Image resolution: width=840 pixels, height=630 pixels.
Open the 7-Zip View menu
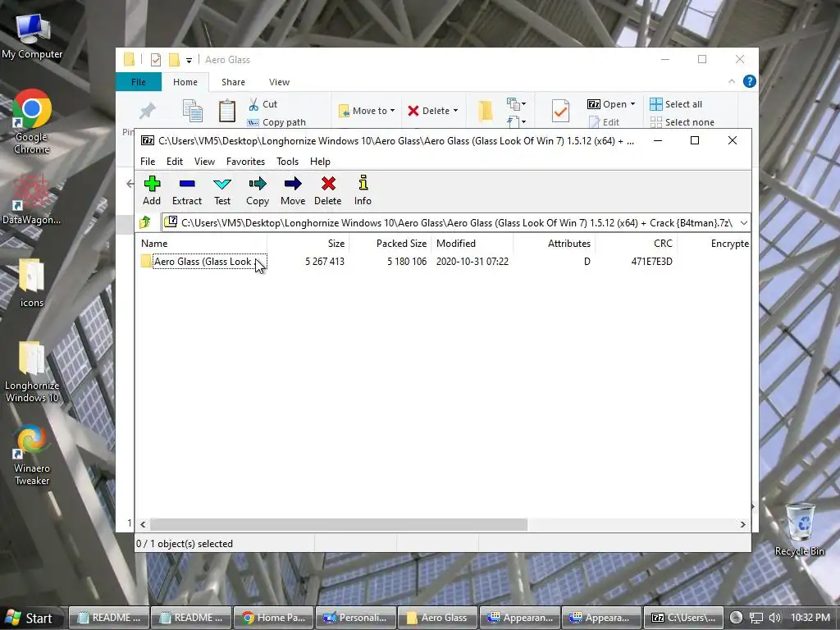pyautogui.click(x=204, y=162)
